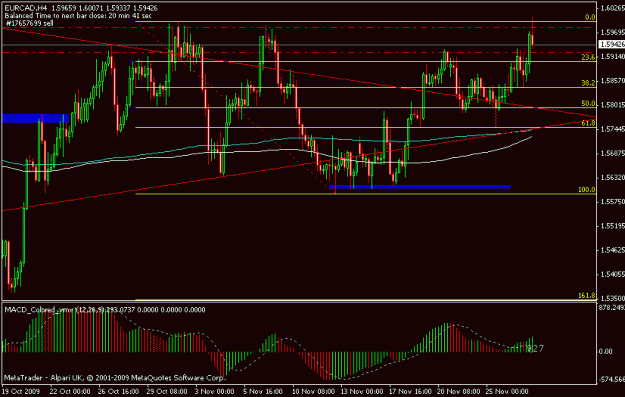Click price scale value 1.53500
The height and width of the screenshot is (397, 625).
(613, 298)
